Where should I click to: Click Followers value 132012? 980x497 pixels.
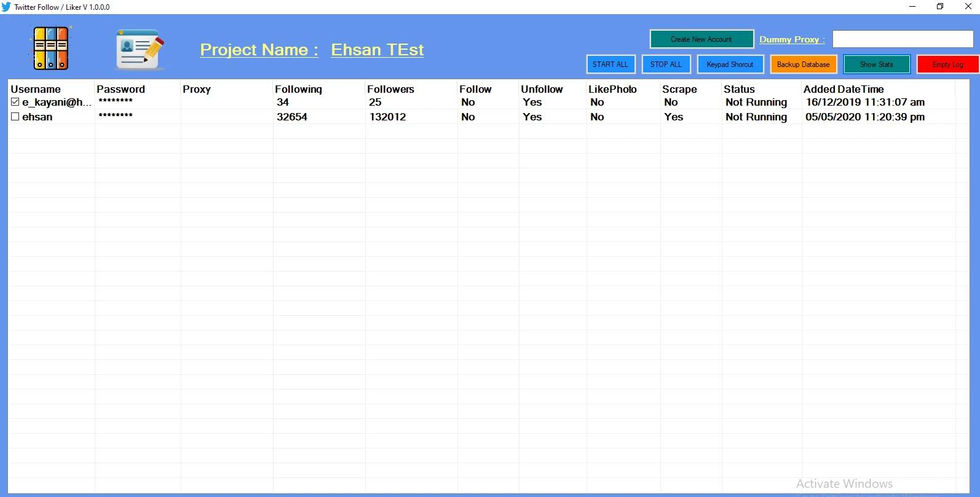(387, 117)
